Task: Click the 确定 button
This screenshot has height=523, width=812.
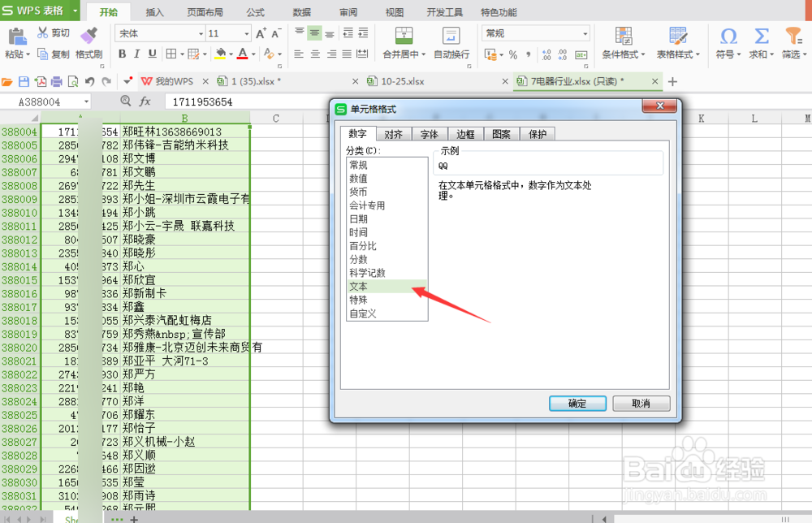Action: point(577,404)
